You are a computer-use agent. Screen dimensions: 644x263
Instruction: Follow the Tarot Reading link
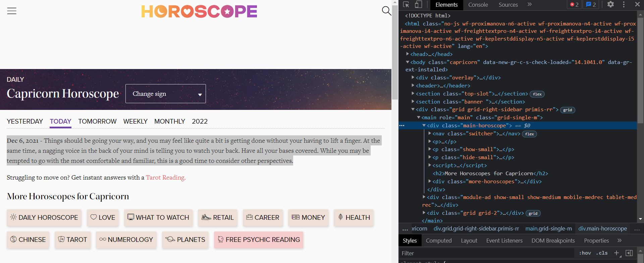coord(166,178)
